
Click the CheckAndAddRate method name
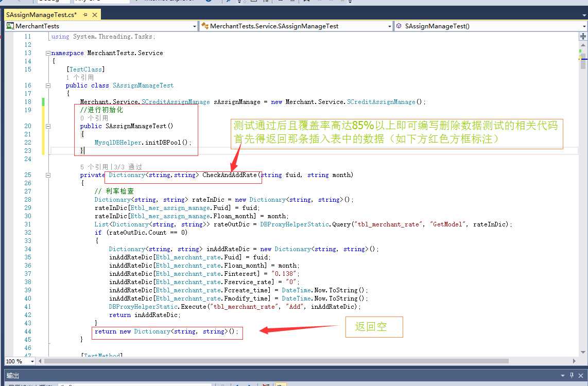[230, 175]
